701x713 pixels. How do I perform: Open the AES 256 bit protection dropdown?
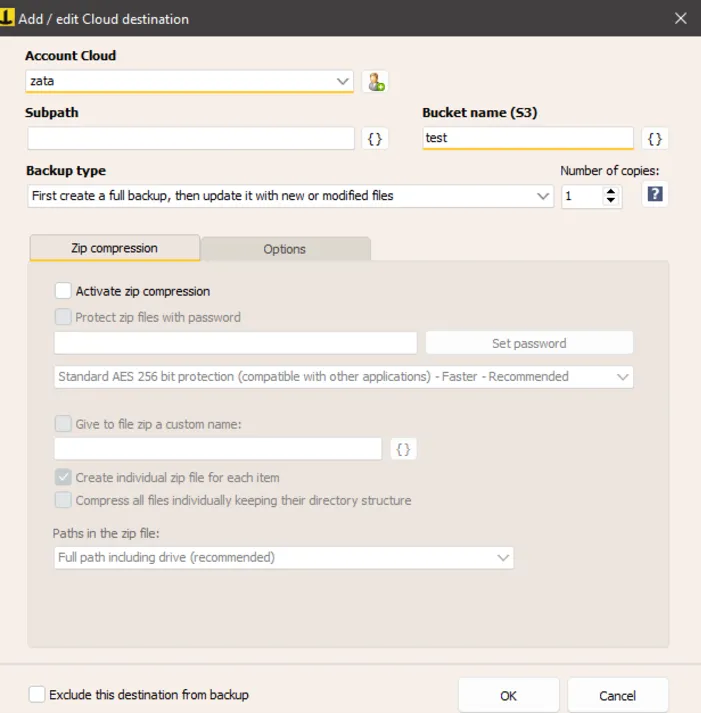click(344, 377)
